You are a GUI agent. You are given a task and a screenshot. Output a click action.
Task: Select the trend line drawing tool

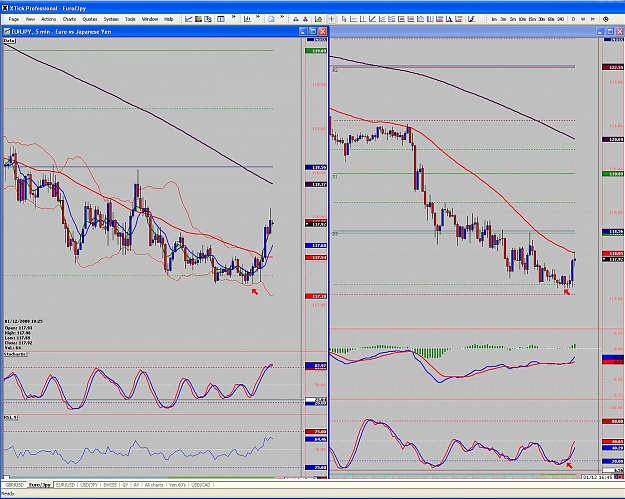[373, 19]
